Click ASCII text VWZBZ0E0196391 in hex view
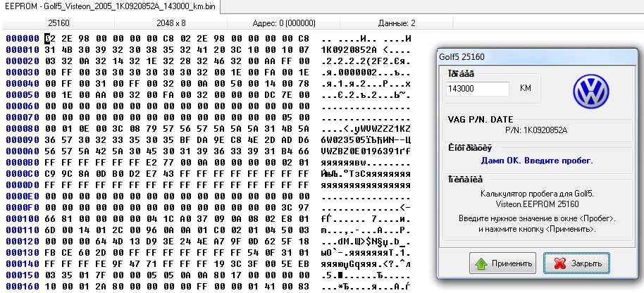 (x=360, y=151)
